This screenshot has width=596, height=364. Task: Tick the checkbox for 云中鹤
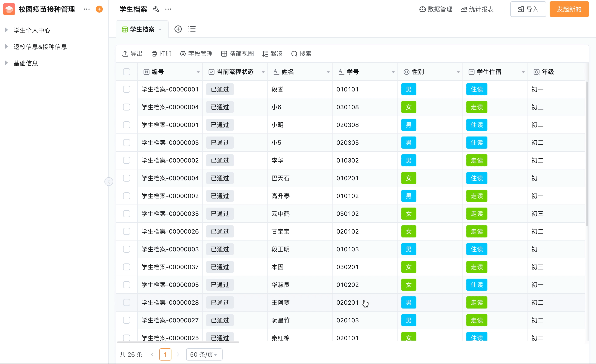pos(127,214)
